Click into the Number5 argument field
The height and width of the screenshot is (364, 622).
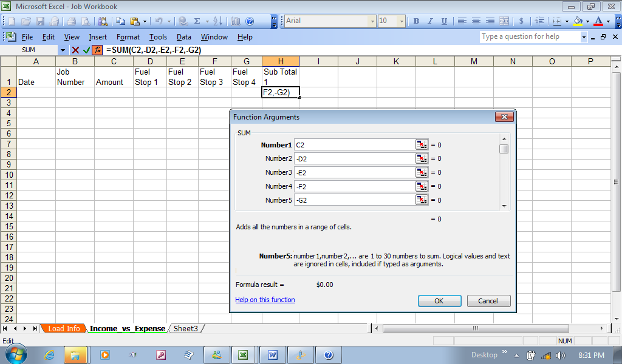coord(354,200)
